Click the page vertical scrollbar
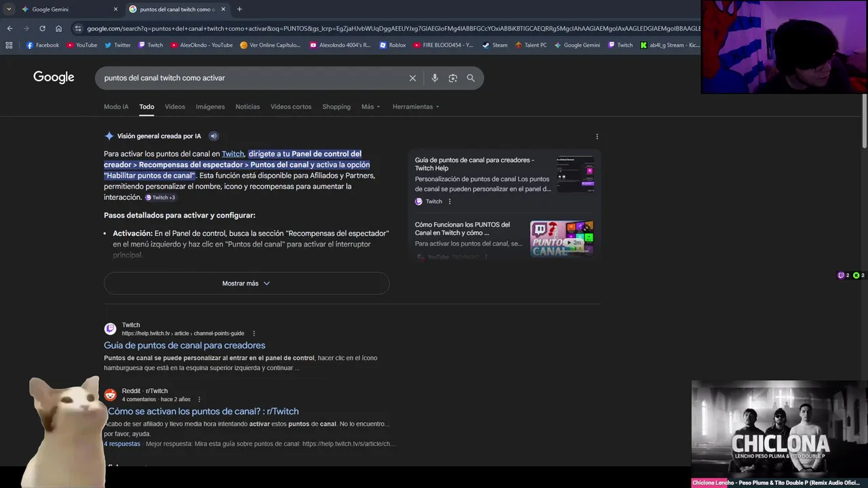The width and height of the screenshot is (868, 488). (x=865, y=121)
